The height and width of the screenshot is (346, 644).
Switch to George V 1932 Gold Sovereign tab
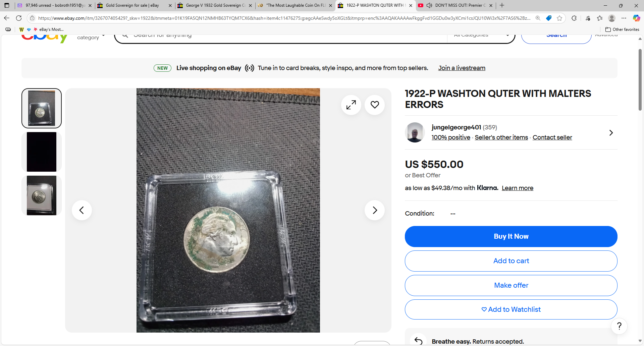215,5
